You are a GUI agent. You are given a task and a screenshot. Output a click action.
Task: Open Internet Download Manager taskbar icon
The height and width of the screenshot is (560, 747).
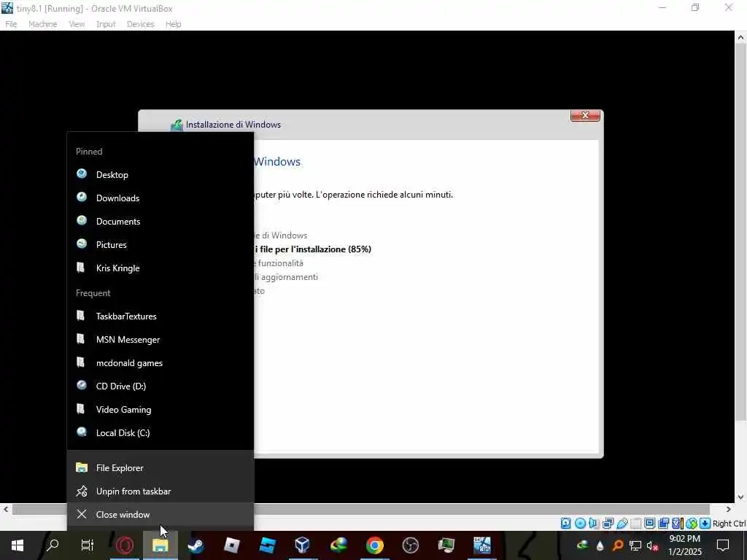coord(338,545)
